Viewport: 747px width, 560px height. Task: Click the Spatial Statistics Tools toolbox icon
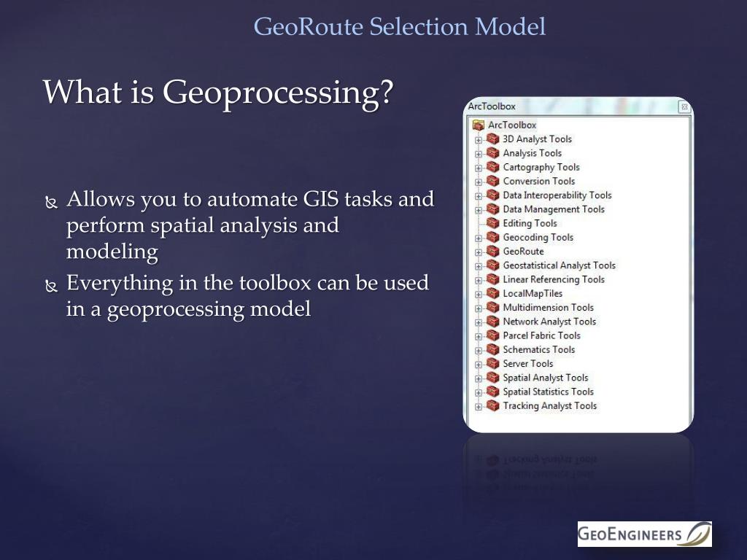492,392
